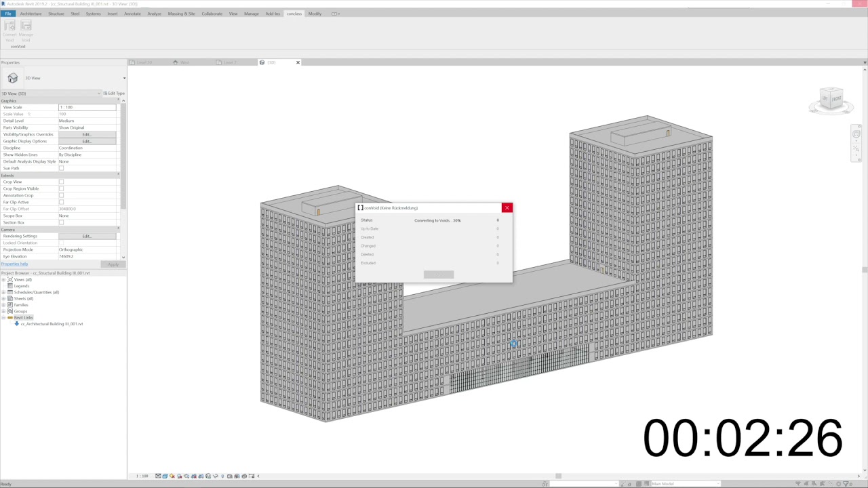The height and width of the screenshot is (488, 868).
Task: Click the Revit application logo icon
Action: (3, 3)
